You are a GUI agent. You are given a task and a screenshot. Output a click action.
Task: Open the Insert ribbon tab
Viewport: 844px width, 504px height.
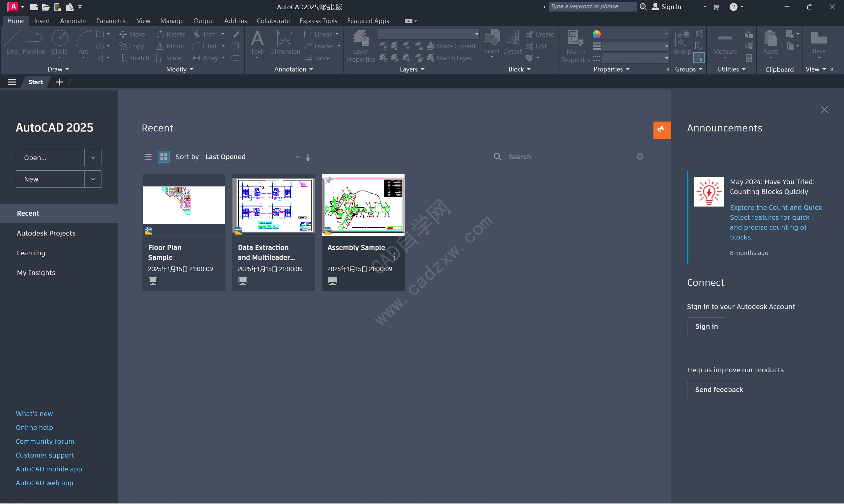click(42, 21)
